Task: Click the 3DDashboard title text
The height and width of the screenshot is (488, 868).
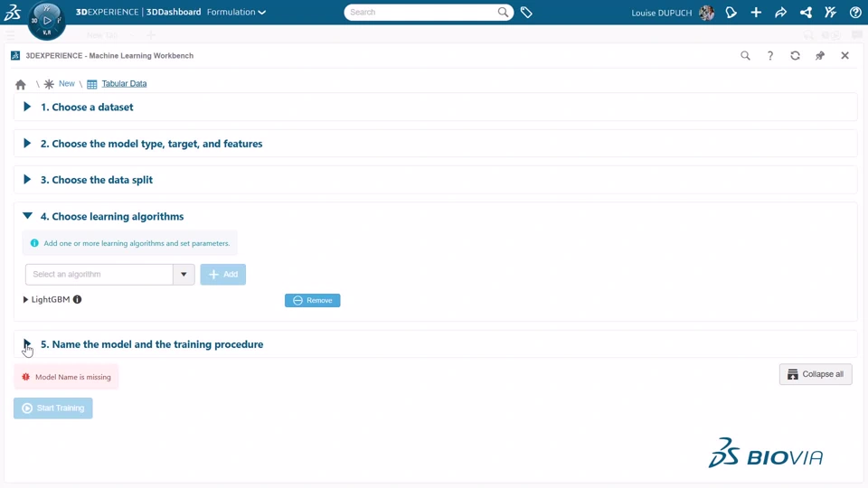Action: click(174, 12)
